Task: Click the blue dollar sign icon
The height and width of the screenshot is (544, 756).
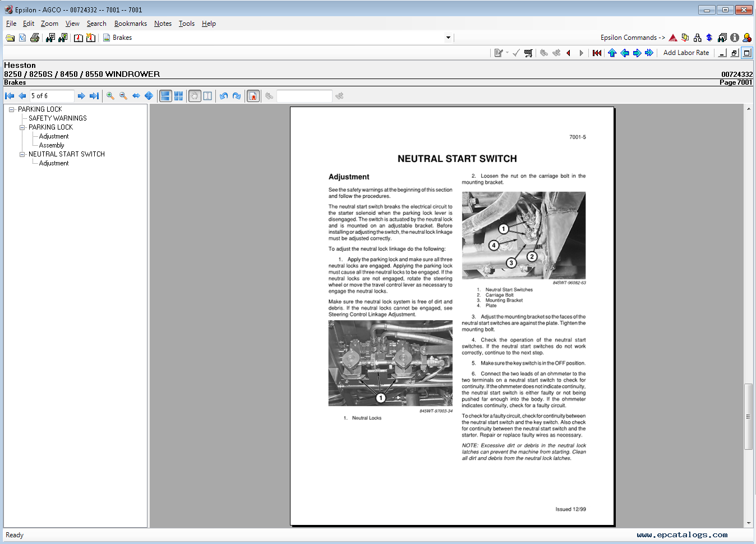Action: (x=709, y=38)
